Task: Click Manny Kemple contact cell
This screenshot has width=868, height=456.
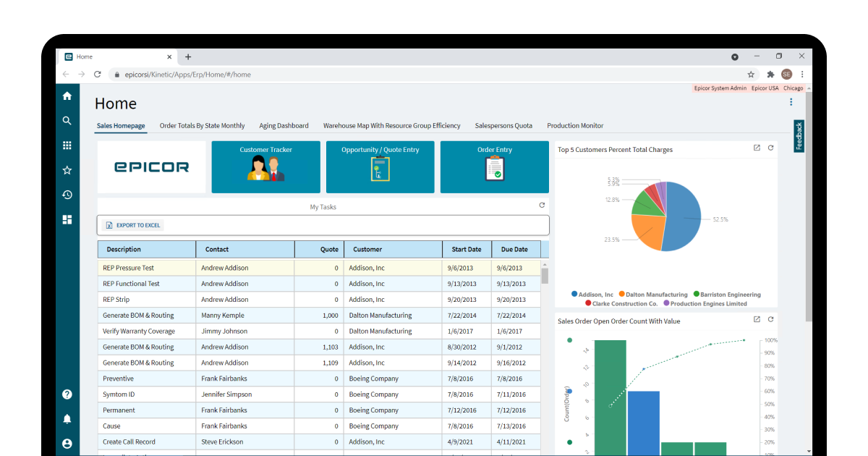Action: tap(245, 316)
